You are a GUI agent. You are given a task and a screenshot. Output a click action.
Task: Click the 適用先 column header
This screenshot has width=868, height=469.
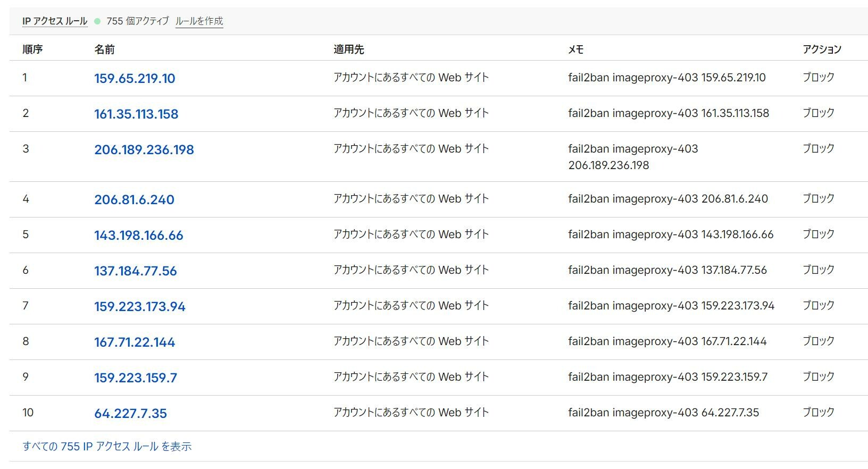pos(349,49)
